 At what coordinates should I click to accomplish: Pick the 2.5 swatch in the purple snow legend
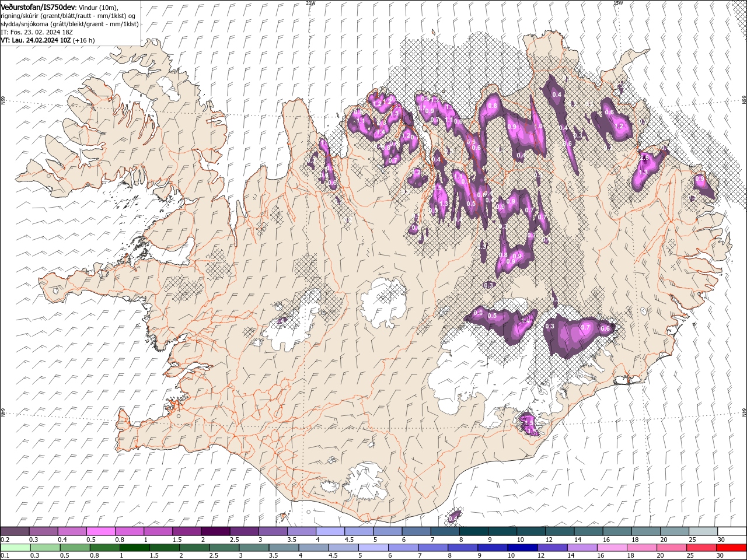pyautogui.click(x=244, y=531)
